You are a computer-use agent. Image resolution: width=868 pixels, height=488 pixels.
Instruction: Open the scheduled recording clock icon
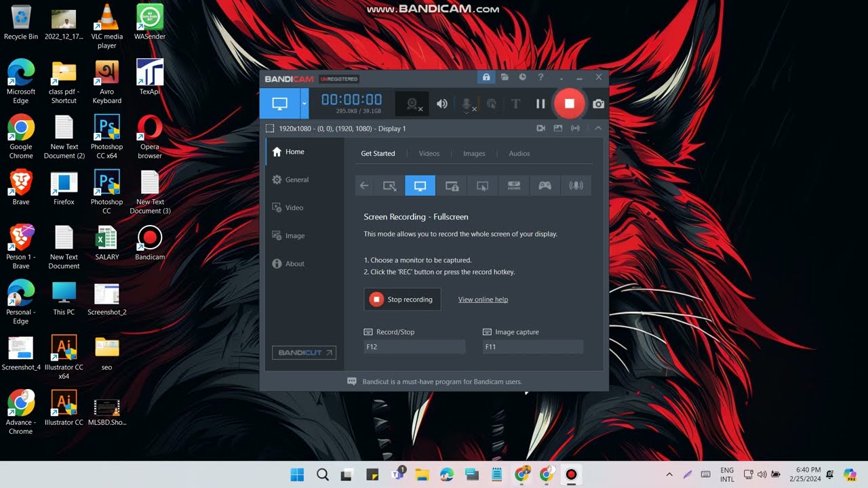[523, 77]
